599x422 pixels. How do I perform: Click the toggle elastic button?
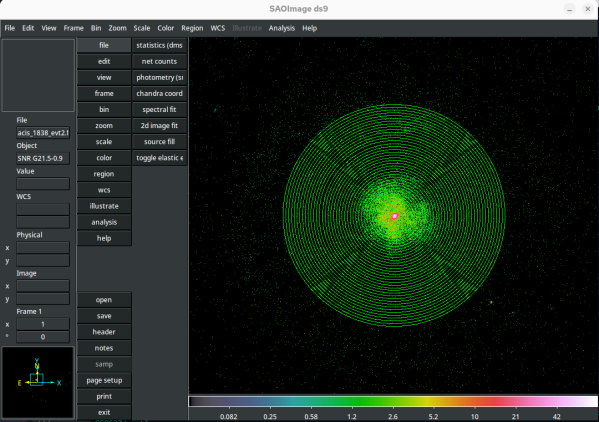click(x=159, y=158)
